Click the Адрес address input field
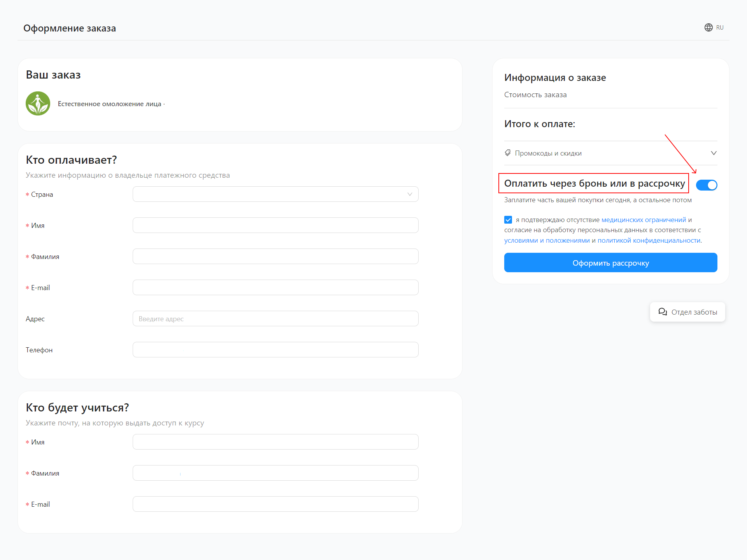 (x=275, y=318)
